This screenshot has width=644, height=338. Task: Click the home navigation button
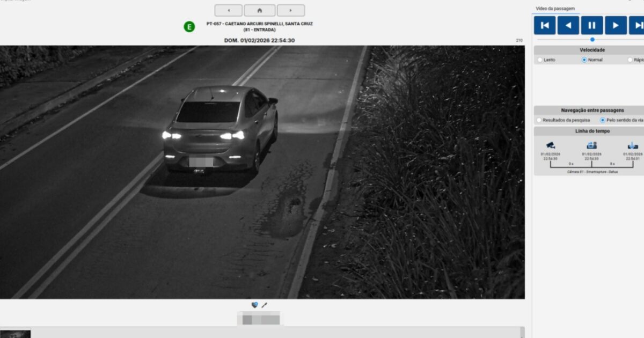pyautogui.click(x=259, y=10)
